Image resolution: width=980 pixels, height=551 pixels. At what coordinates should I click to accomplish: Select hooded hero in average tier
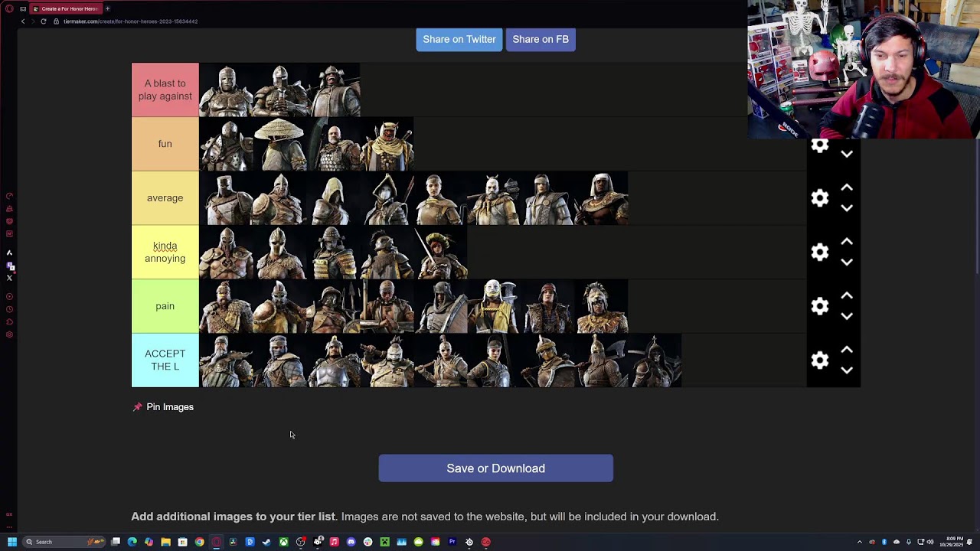(333, 198)
